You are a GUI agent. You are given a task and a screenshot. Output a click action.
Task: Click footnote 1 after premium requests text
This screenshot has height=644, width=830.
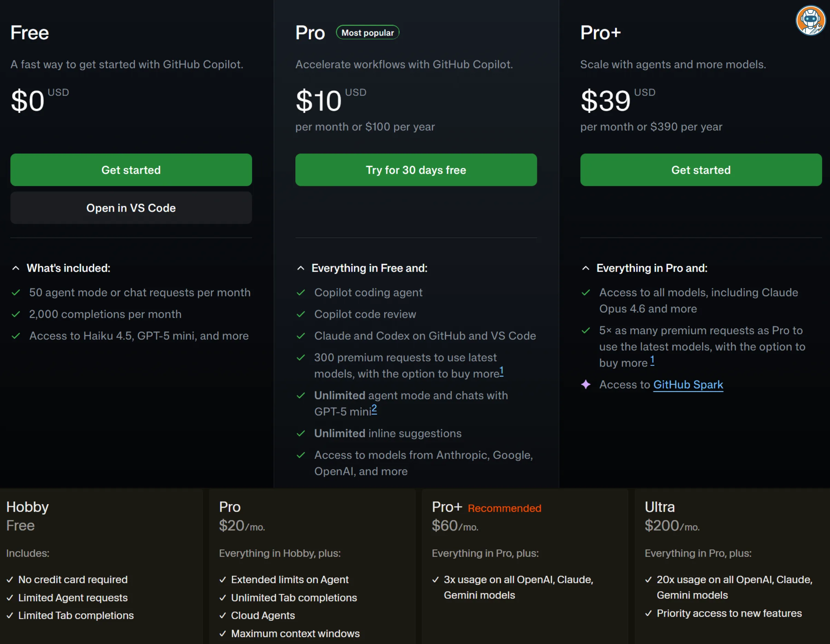pos(501,370)
